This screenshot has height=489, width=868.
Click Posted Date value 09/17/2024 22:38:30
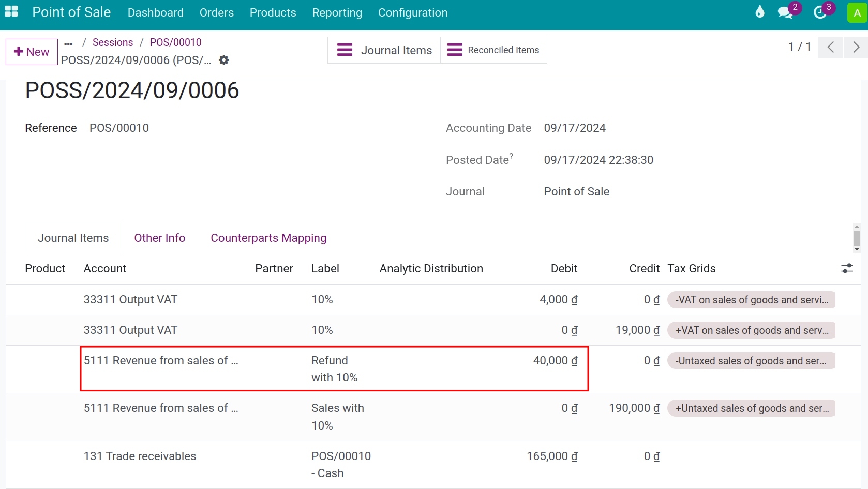tap(598, 160)
